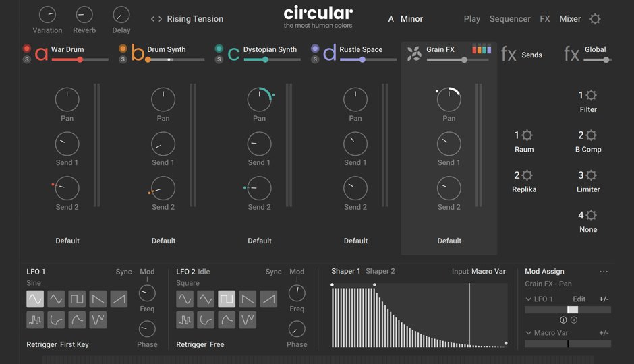
Task: Collapse the Macro Var mod assign chevron
Action: pyautogui.click(x=529, y=333)
